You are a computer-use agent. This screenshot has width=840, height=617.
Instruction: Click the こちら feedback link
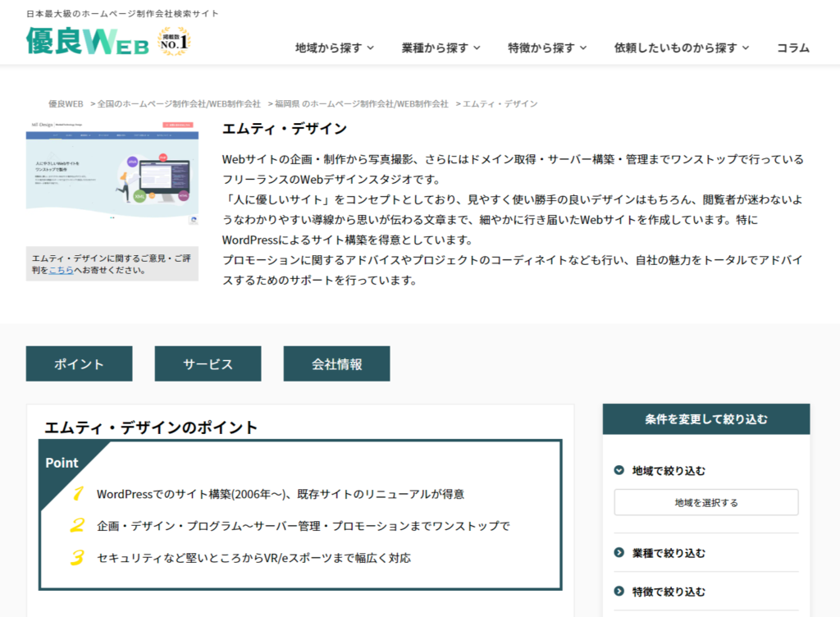click(x=61, y=271)
